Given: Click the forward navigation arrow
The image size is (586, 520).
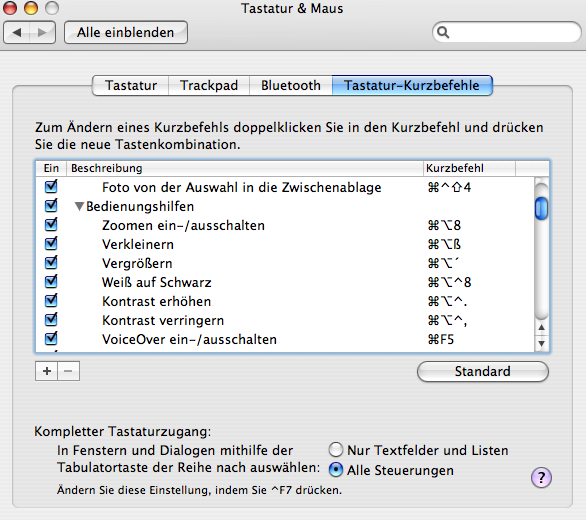Looking at the screenshot, I should click(x=42, y=33).
